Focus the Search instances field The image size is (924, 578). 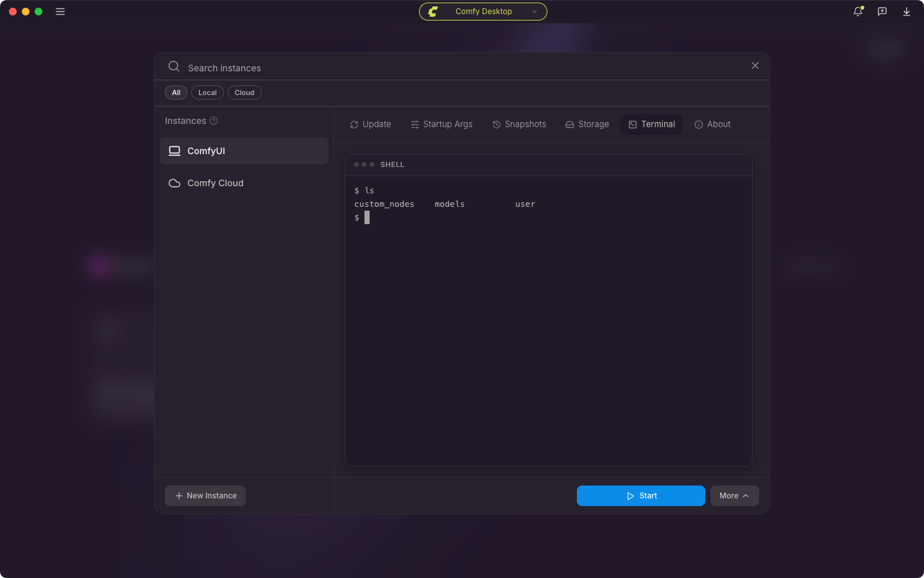(x=462, y=67)
